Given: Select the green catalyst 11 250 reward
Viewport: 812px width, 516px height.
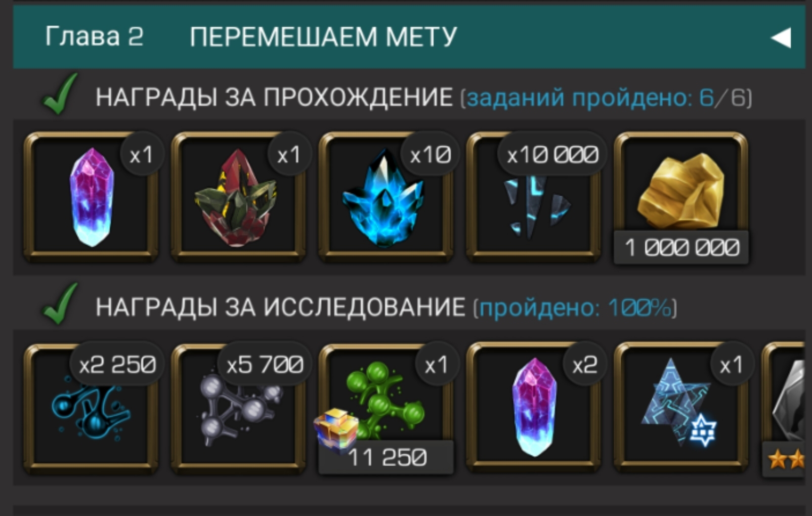Looking at the screenshot, I should 386,408.
